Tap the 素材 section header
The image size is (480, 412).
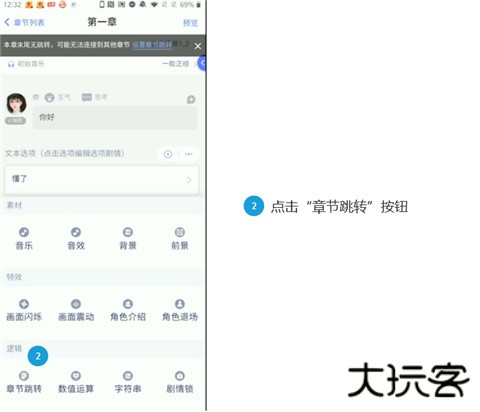pyautogui.click(x=14, y=205)
